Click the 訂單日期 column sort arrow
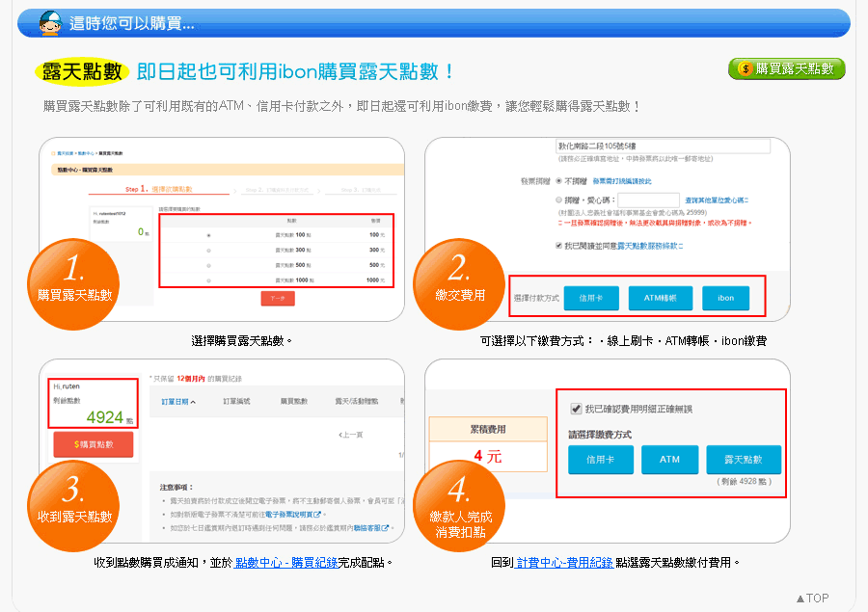Image resolution: width=868 pixels, height=612 pixels. pos(192,402)
